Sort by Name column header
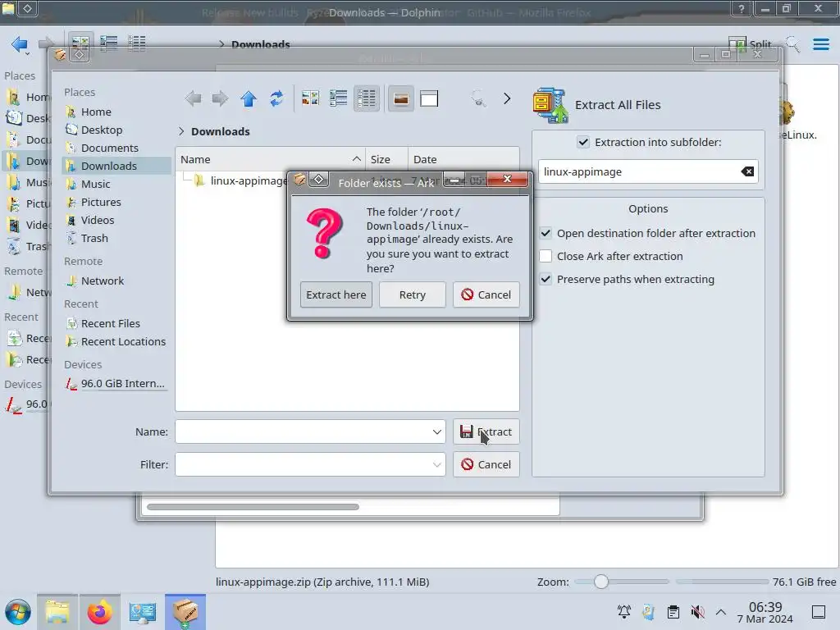Screen dimensions: 840x630 click(x=270, y=159)
